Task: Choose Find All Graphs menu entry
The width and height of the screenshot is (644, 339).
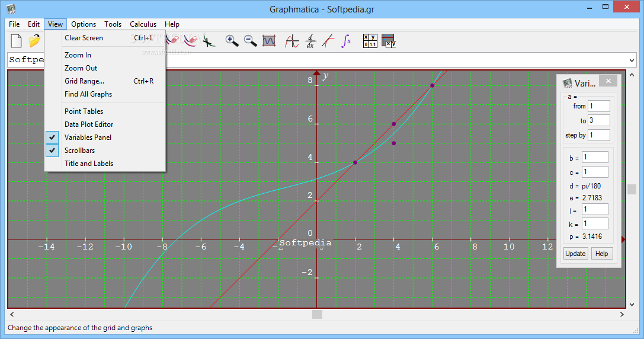Action: click(105, 94)
